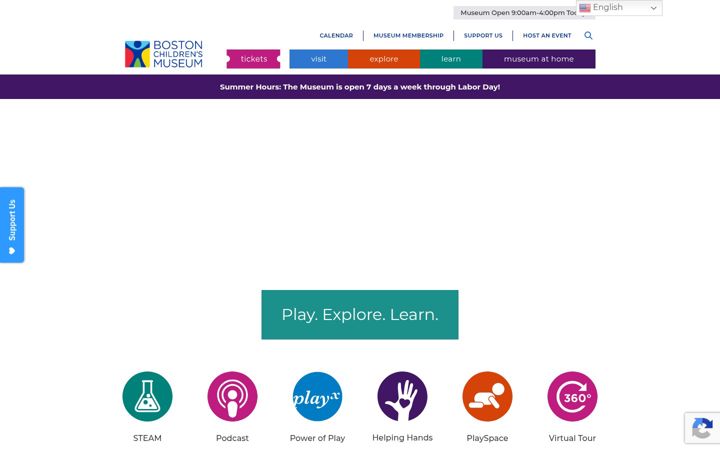Click the Helping Hands label
The height and width of the screenshot is (450, 720).
coord(402,438)
